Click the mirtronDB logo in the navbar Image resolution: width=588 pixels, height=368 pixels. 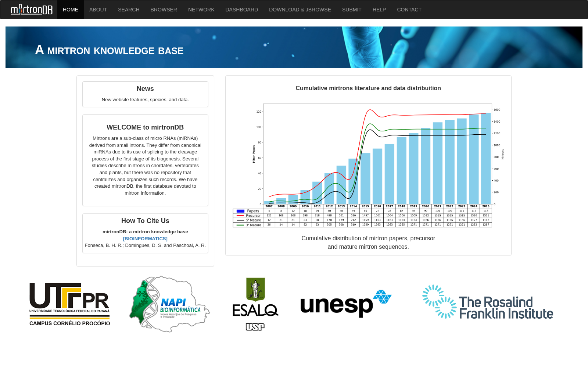[x=32, y=9]
